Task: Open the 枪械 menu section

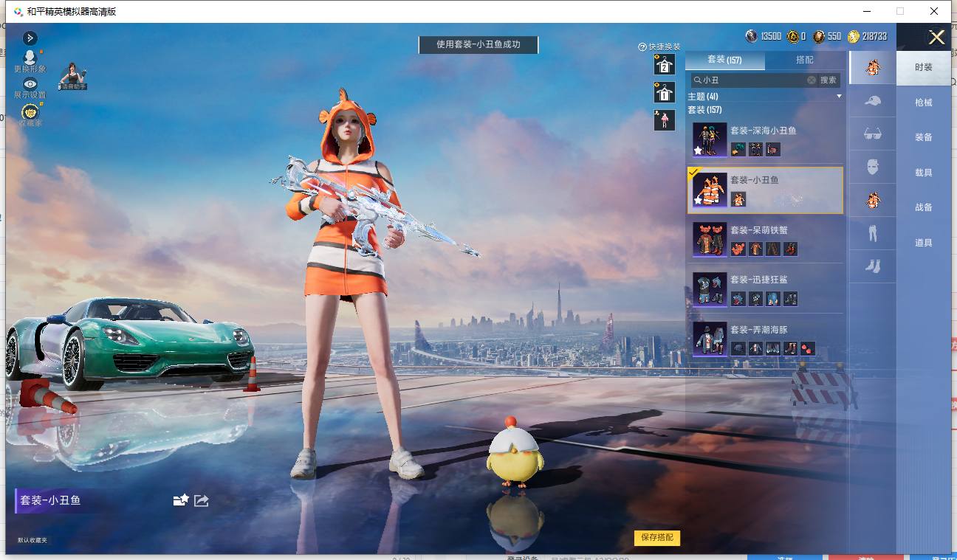Action: tap(924, 103)
